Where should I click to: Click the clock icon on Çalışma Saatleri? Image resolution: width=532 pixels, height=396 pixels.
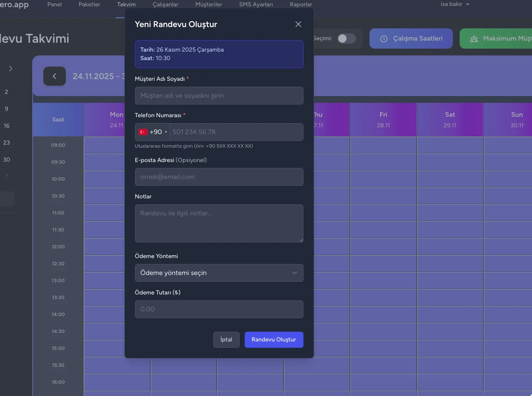coord(384,39)
